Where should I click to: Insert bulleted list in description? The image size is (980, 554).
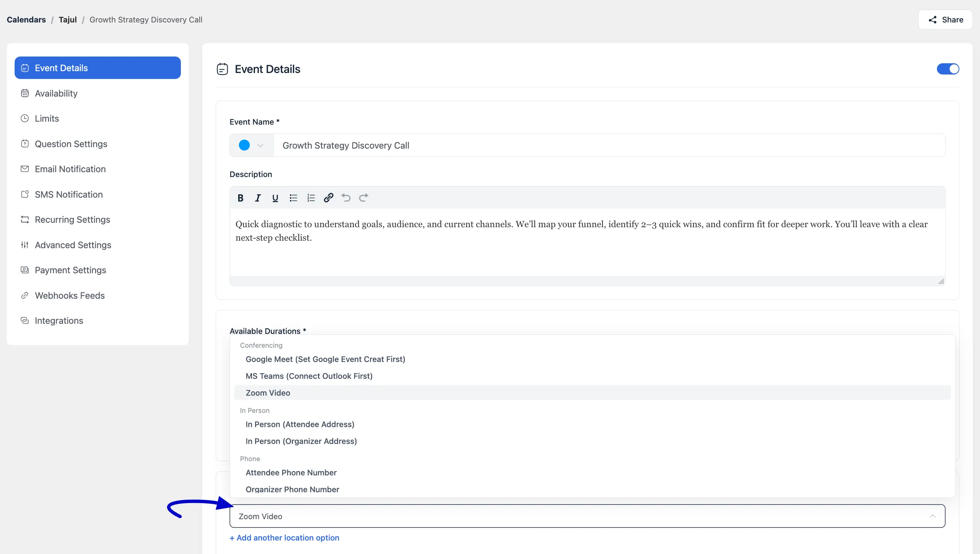pyautogui.click(x=293, y=198)
